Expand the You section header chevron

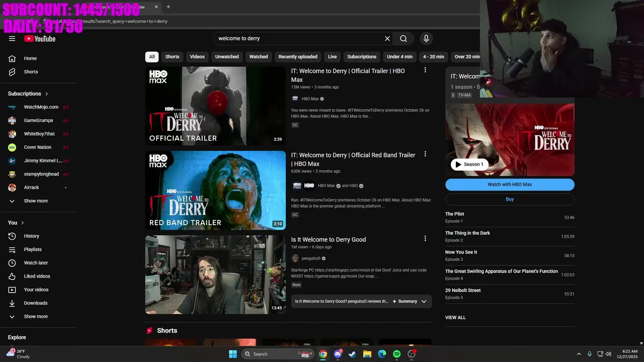[23, 223]
